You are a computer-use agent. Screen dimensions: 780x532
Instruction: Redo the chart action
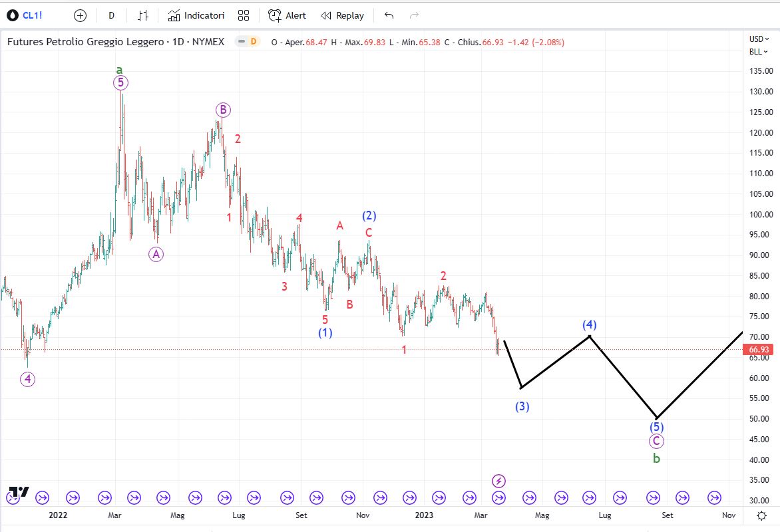coord(414,16)
